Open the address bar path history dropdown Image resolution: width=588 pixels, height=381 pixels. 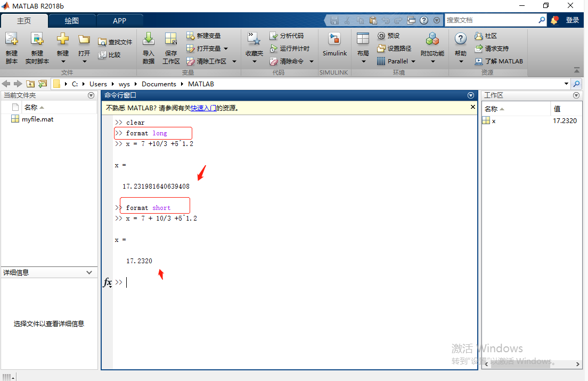(x=566, y=84)
